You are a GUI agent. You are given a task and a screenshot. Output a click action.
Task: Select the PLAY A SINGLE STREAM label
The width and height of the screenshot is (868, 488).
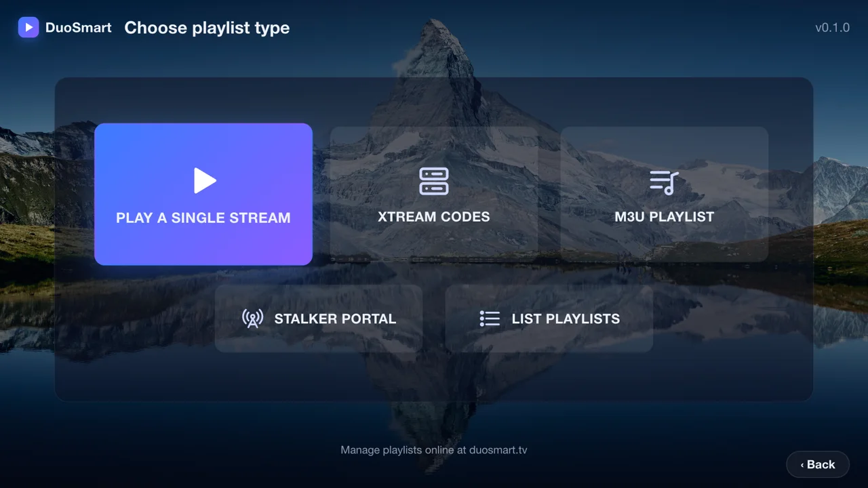coord(203,218)
